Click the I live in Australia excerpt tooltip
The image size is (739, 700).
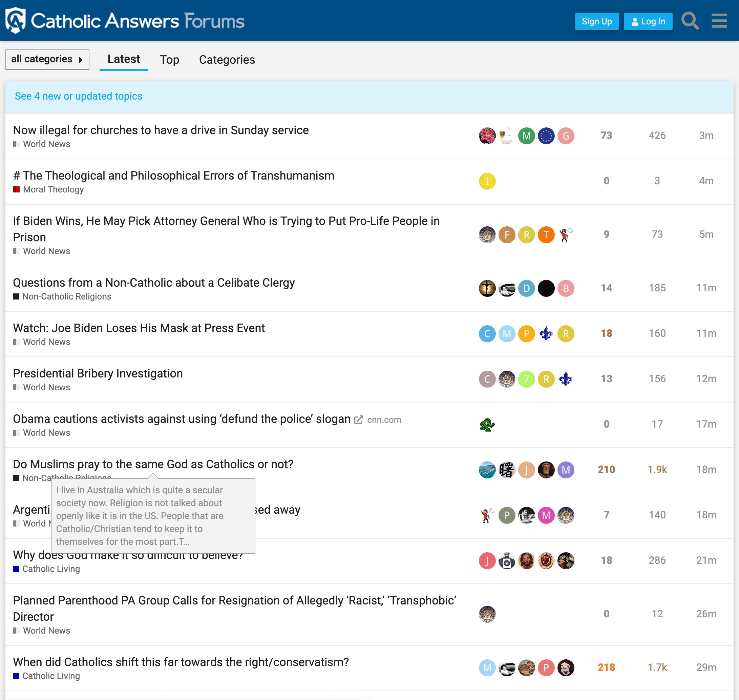pos(153,516)
